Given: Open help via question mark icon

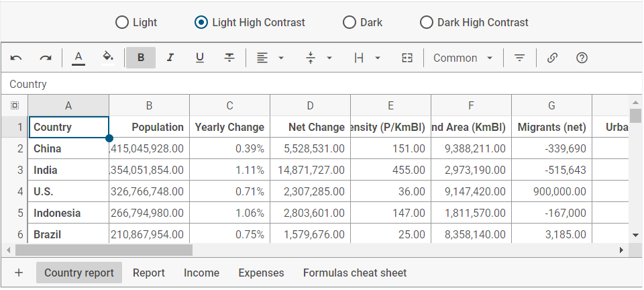Looking at the screenshot, I should point(582,58).
